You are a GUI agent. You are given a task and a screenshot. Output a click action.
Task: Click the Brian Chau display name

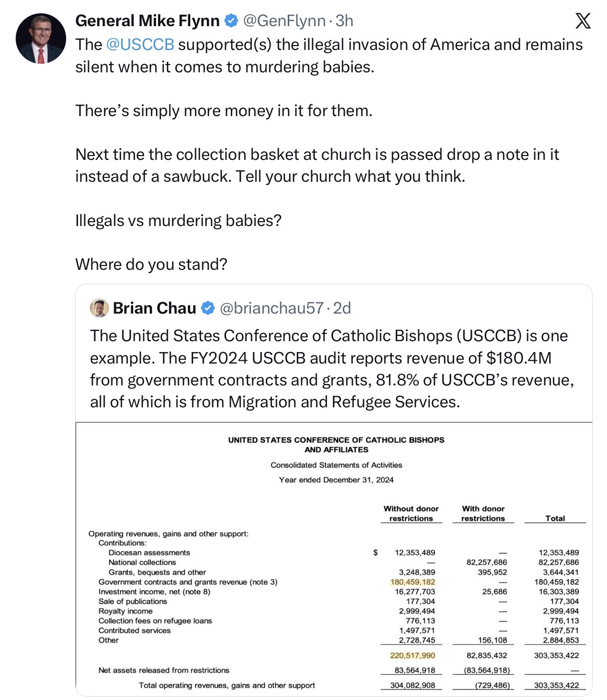click(155, 308)
